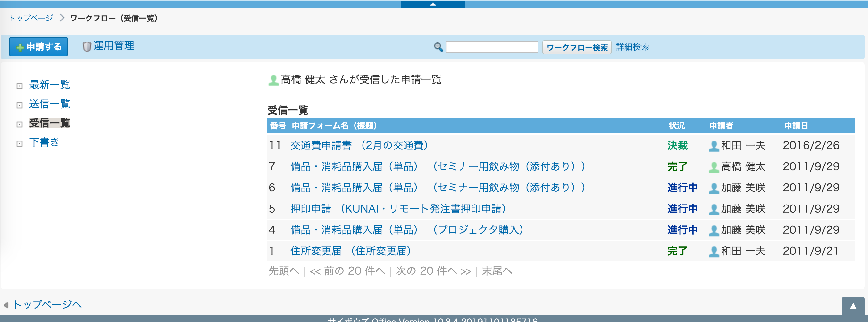Image resolution: width=868 pixels, height=322 pixels.
Task: Click 完了 status in row 1
Action: (677, 251)
